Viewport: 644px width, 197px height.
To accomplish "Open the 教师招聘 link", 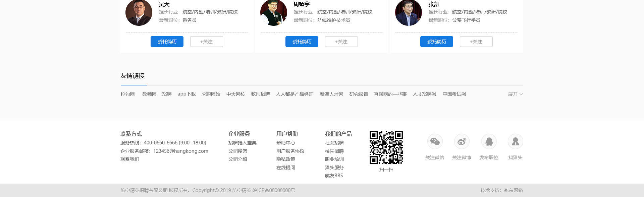I will 260,94.
